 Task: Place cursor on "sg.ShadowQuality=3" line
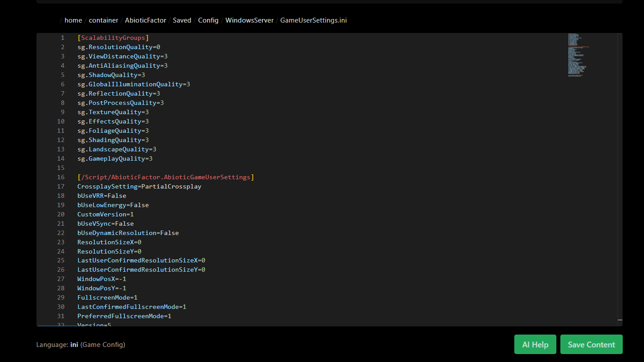(111, 75)
